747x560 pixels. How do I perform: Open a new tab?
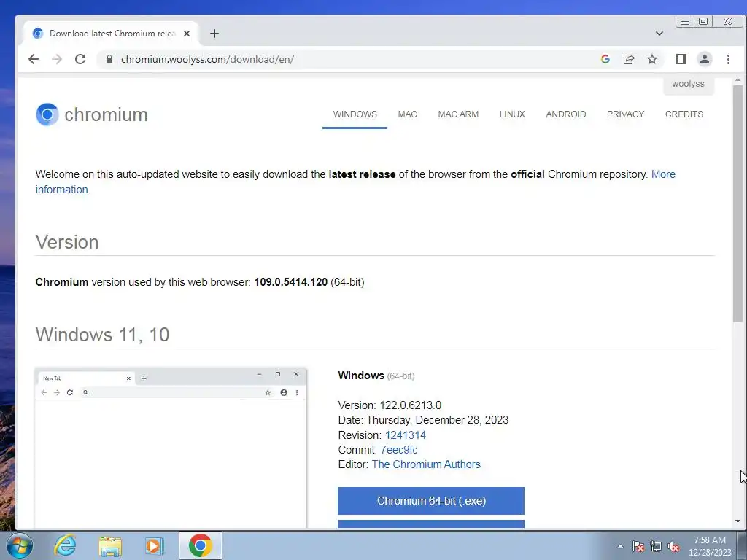214,34
